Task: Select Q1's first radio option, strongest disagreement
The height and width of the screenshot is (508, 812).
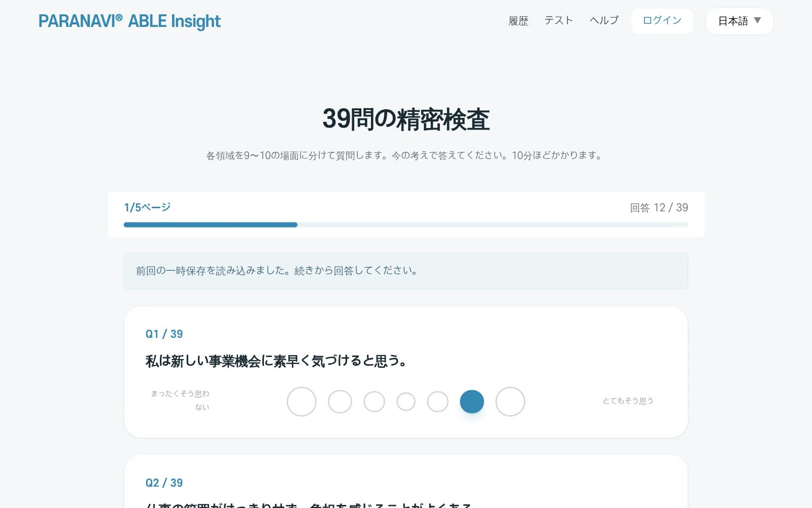Action: pos(301,401)
